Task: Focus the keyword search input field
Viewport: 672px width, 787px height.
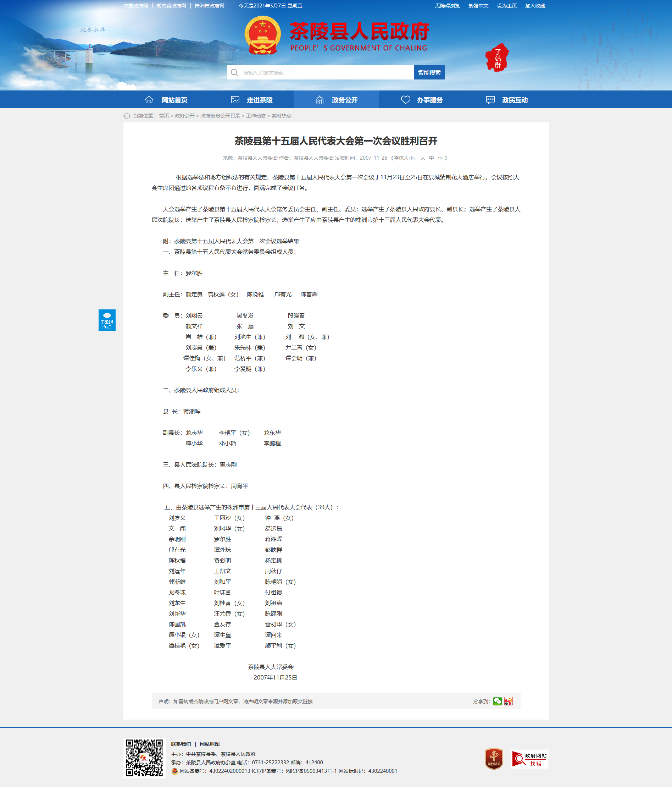Action: tap(327, 72)
